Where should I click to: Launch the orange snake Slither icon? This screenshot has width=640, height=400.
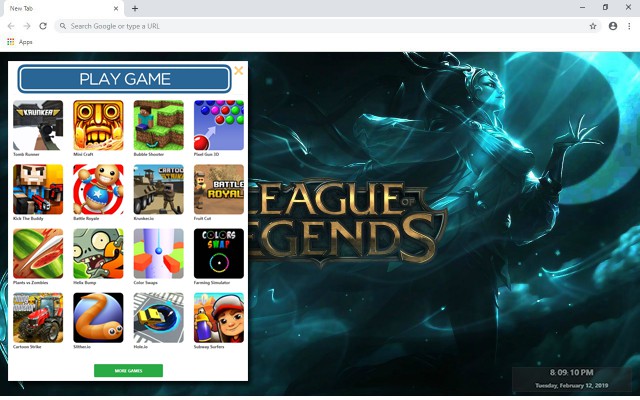point(98,318)
